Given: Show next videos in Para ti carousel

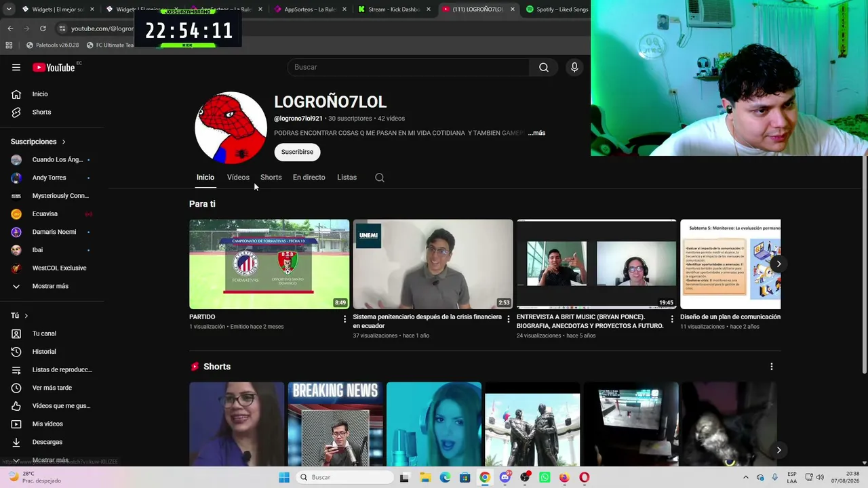Looking at the screenshot, I should point(778,264).
